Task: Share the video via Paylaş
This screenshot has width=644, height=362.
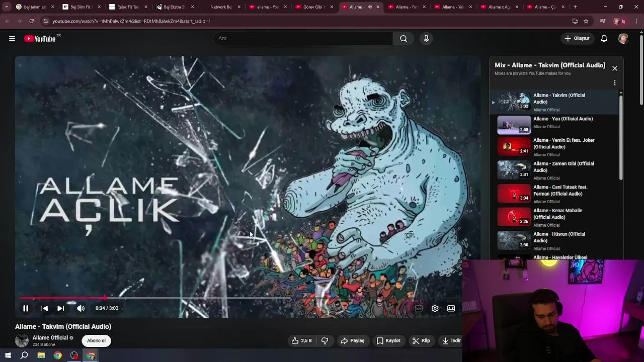Action: (x=352, y=341)
